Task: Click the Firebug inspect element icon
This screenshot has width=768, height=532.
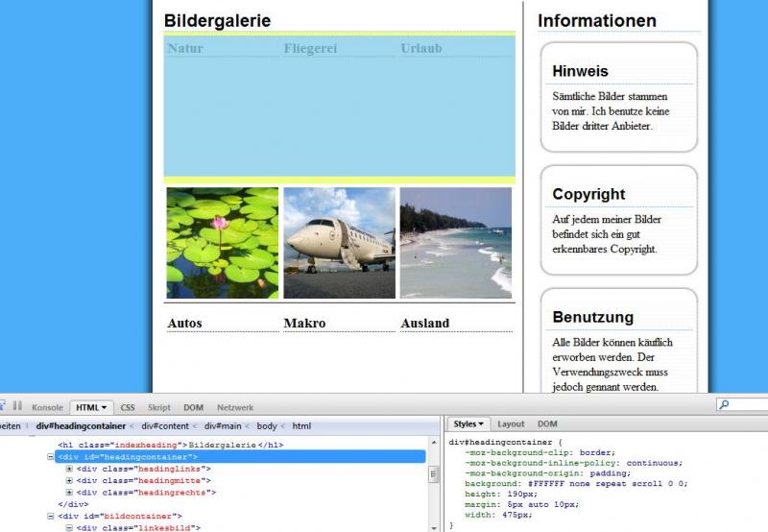Action: coord(3,406)
